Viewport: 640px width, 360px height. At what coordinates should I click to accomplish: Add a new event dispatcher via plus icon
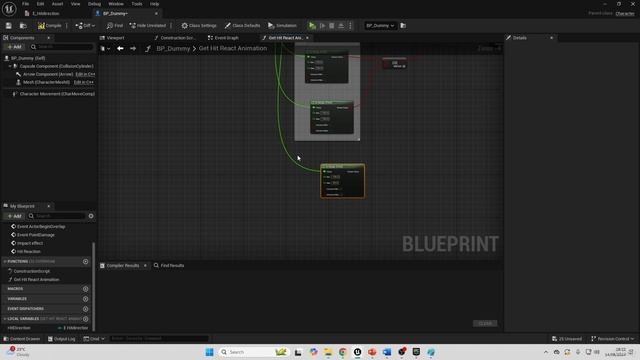86,309
